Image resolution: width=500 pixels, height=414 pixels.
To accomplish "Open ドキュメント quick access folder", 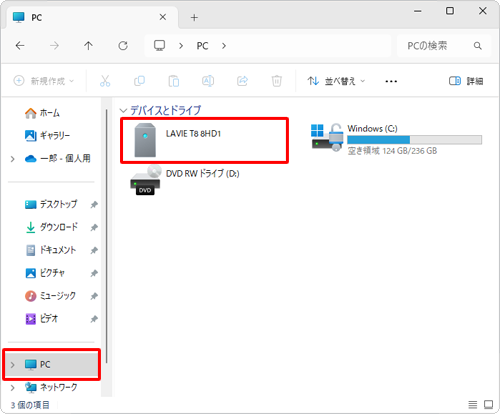I will pos(51,250).
